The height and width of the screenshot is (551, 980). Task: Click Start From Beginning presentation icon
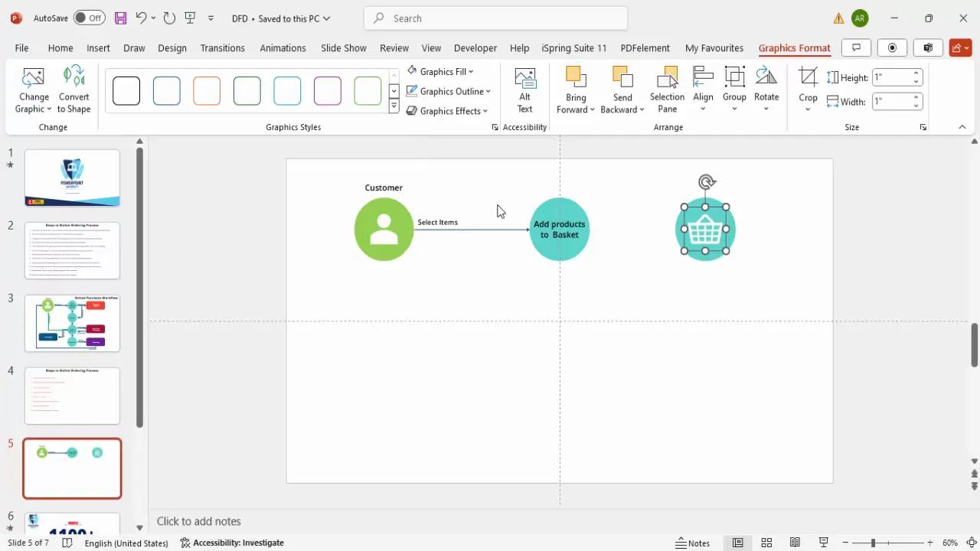point(191,18)
